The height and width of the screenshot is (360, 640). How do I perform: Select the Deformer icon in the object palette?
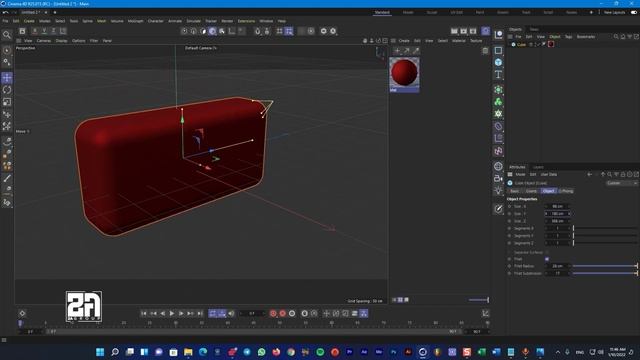click(x=498, y=126)
